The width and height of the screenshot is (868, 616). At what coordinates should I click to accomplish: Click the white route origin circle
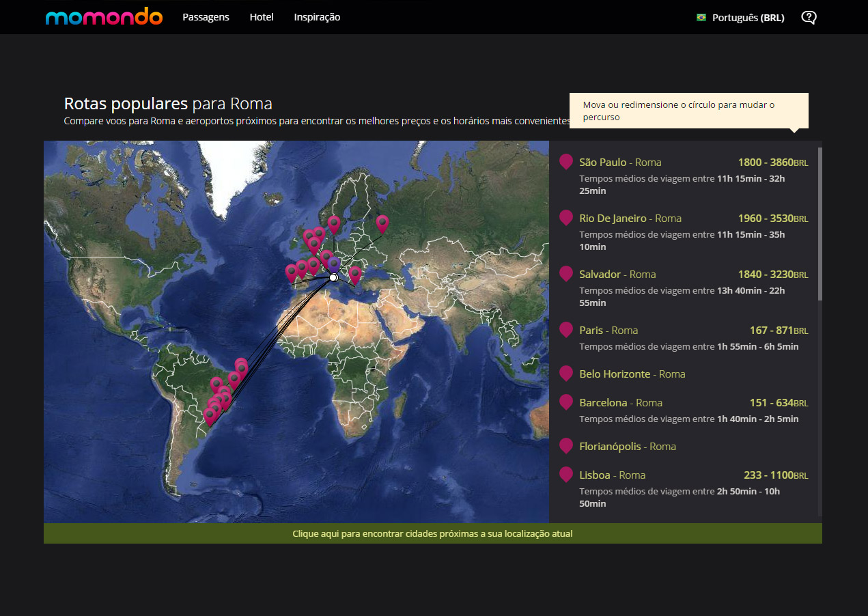point(333,278)
